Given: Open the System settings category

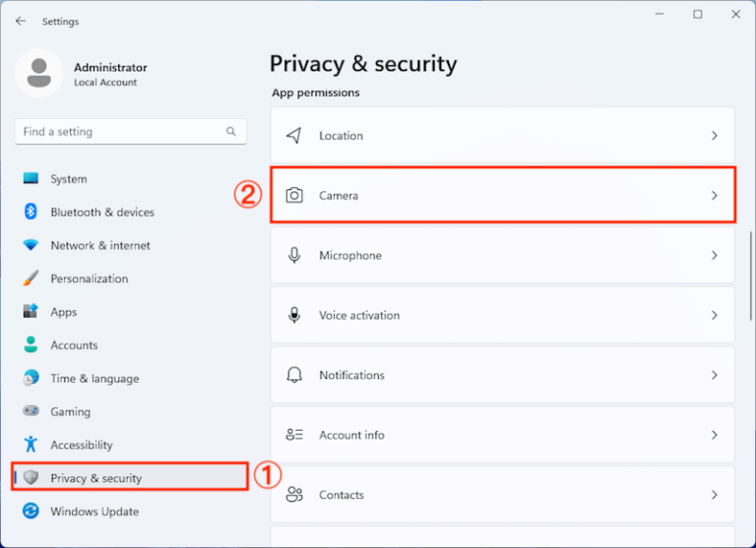Looking at the screenshot, I should click(x=69, y=179).
